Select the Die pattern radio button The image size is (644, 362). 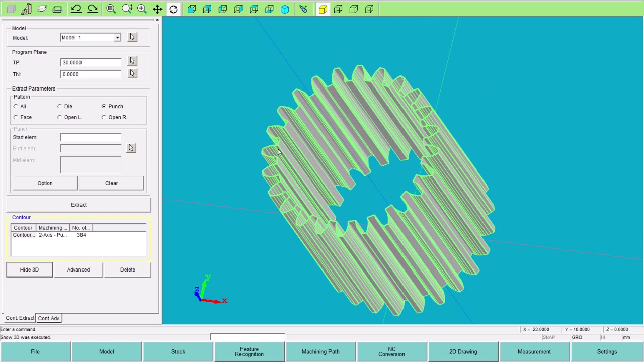(60, 106)
